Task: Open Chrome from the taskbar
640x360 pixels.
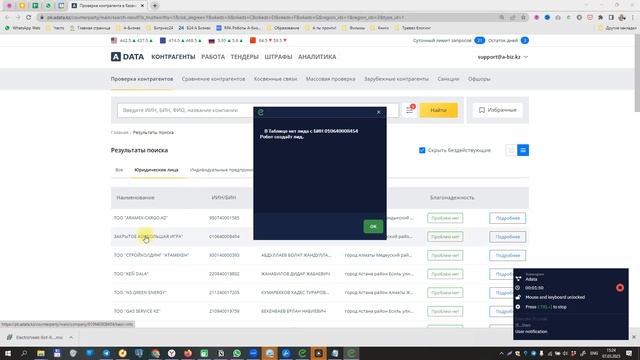Action: [x=155, y=353]
